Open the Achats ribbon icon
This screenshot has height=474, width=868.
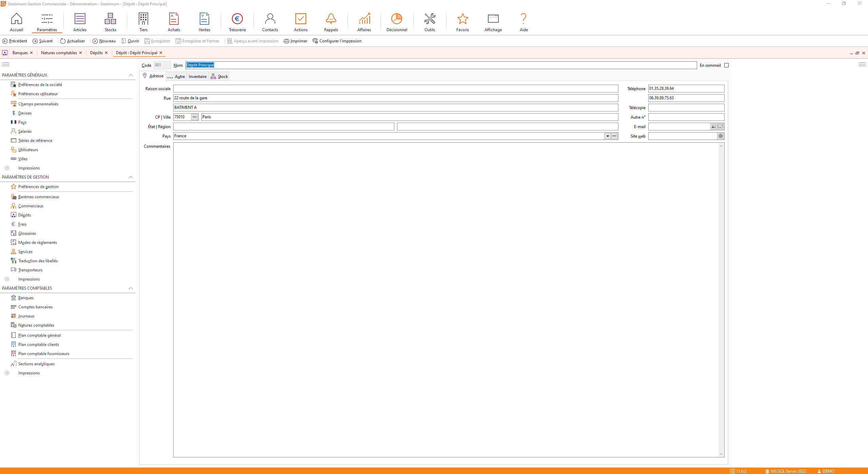[x=174, y=22]
